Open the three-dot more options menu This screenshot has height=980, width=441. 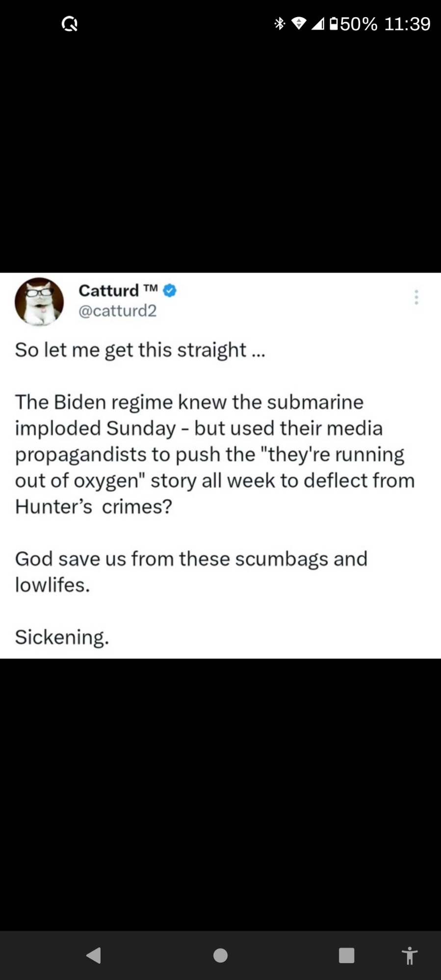(x=416, y=297)
